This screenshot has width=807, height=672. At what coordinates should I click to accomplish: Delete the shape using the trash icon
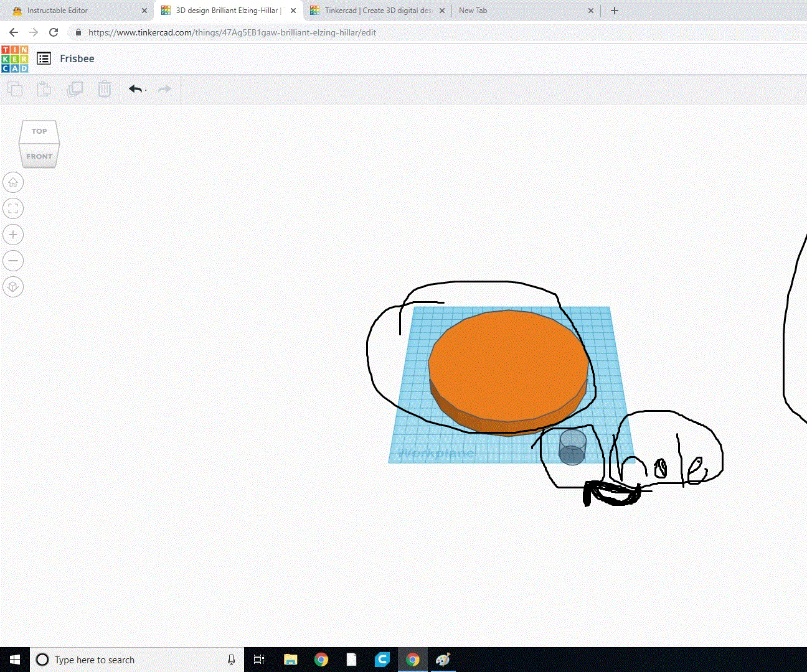pos(104,89)
